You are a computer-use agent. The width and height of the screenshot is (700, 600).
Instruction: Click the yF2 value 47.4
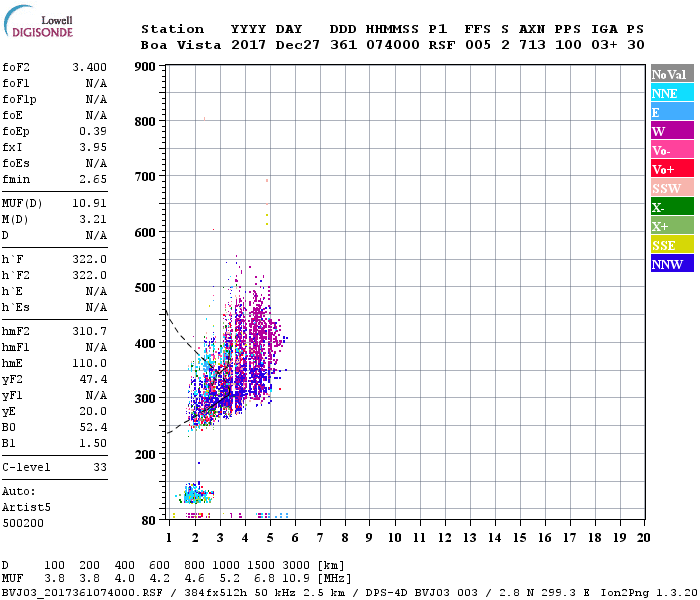[93, 379]
